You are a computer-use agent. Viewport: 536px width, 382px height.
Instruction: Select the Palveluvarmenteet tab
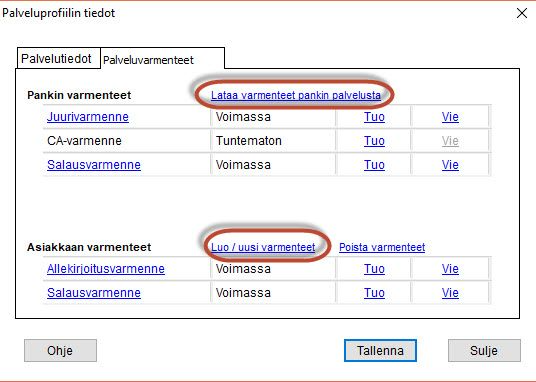(163, 59)
